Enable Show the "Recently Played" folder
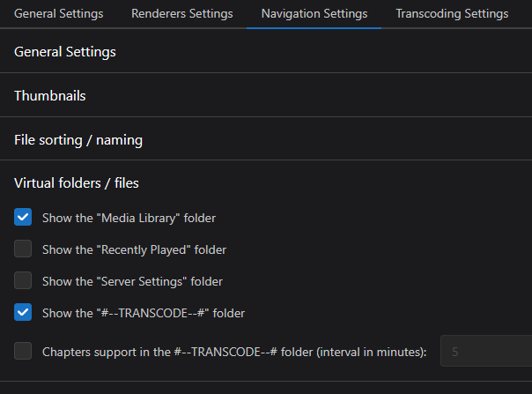Image resolution: width=532 pixels, height=394 pixels. point(23,249)
